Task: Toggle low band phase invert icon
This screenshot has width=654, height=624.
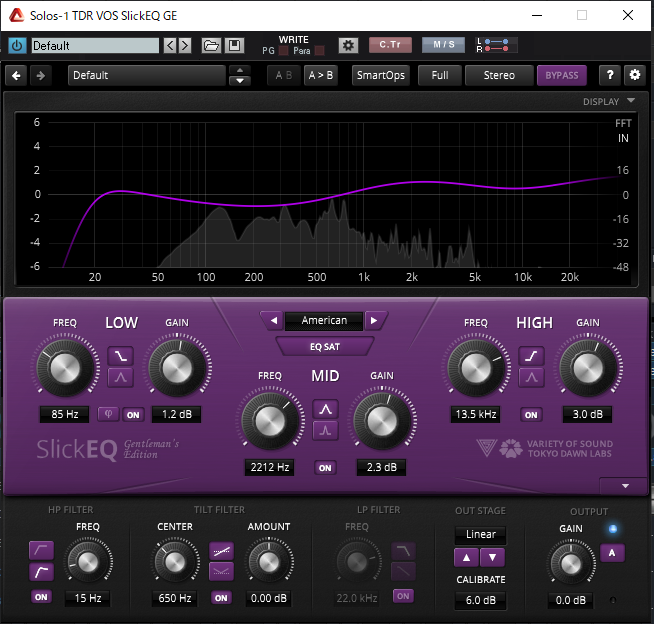Action: [x=108, y=414]
